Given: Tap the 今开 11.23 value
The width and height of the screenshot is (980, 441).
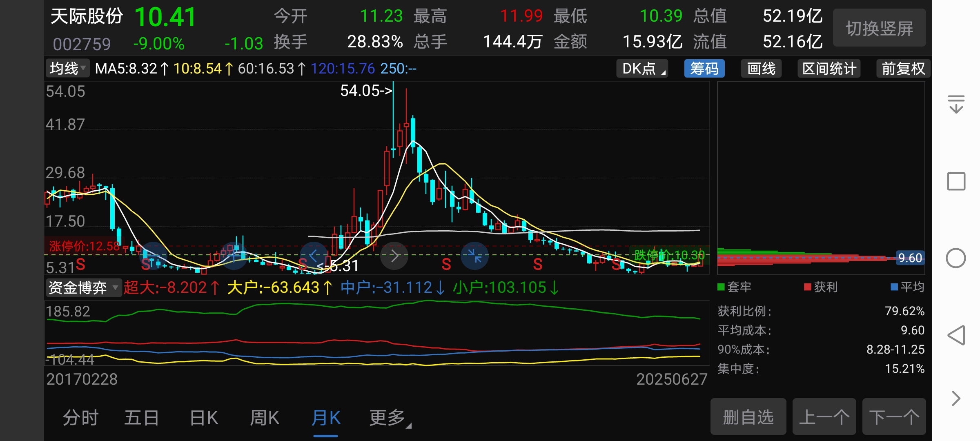Looking at the screenshot, I should pos(381,16).
